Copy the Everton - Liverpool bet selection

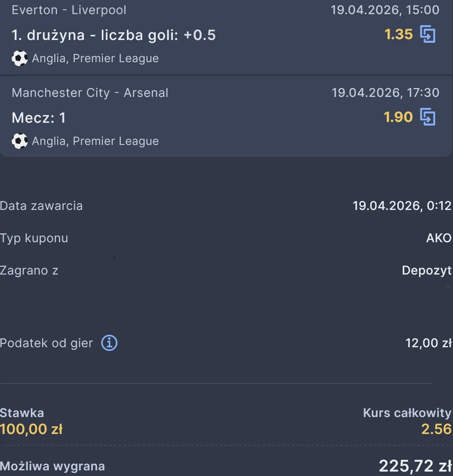coord(428,34)
